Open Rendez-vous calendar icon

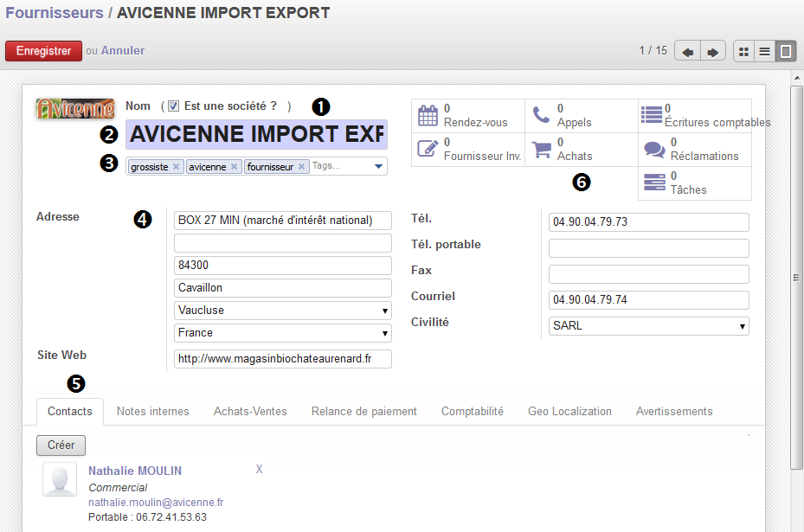click(x=428, y=115)
